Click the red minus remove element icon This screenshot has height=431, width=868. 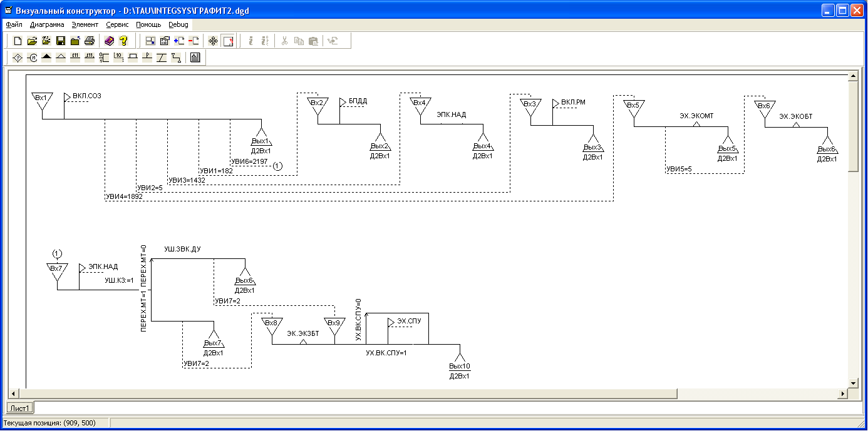point(194,41)
